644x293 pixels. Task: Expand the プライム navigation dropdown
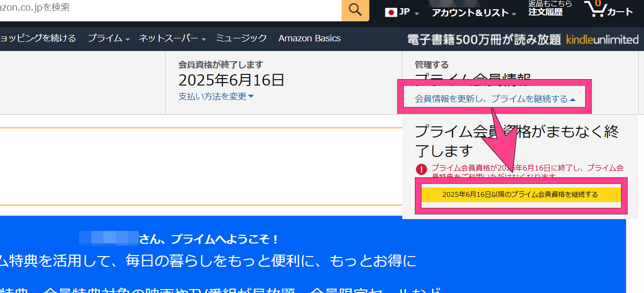[109, 38]
